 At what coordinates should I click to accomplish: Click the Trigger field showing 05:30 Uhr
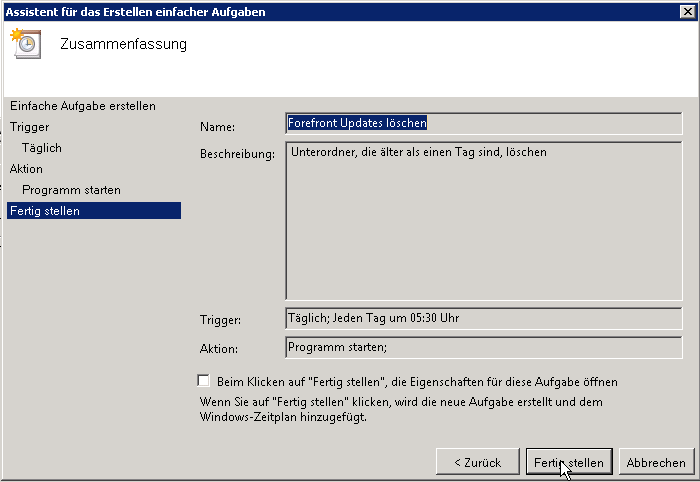(483, 318)
